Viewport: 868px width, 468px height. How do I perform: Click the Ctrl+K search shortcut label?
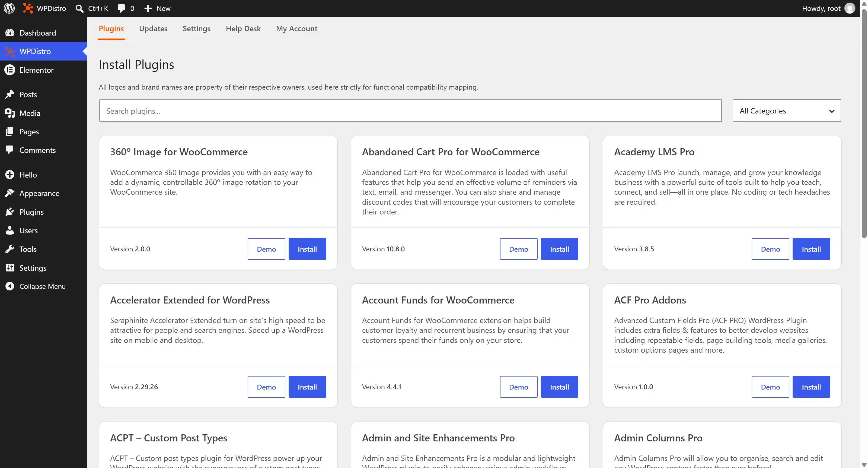pyautogui.click(x=98, y=8)
